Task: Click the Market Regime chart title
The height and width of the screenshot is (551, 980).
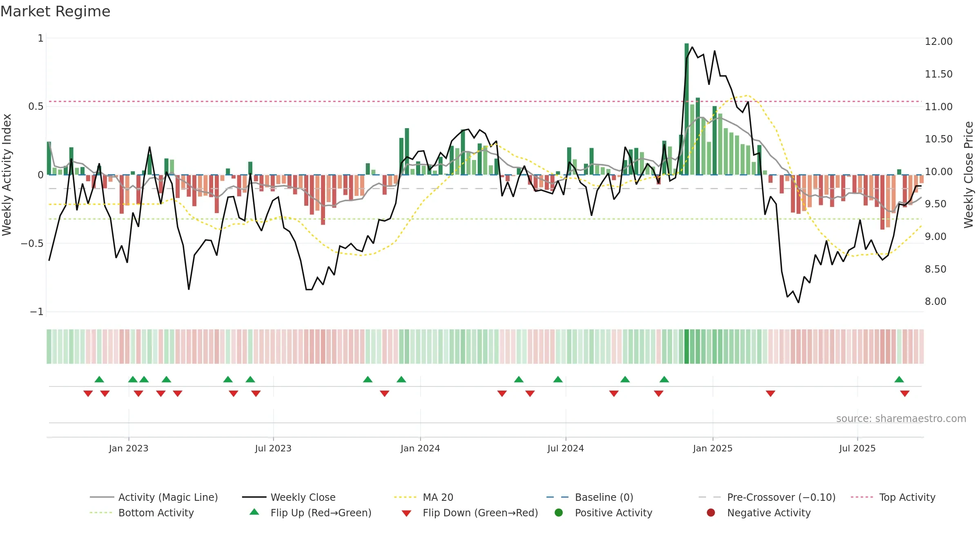Action: point(55,11)
